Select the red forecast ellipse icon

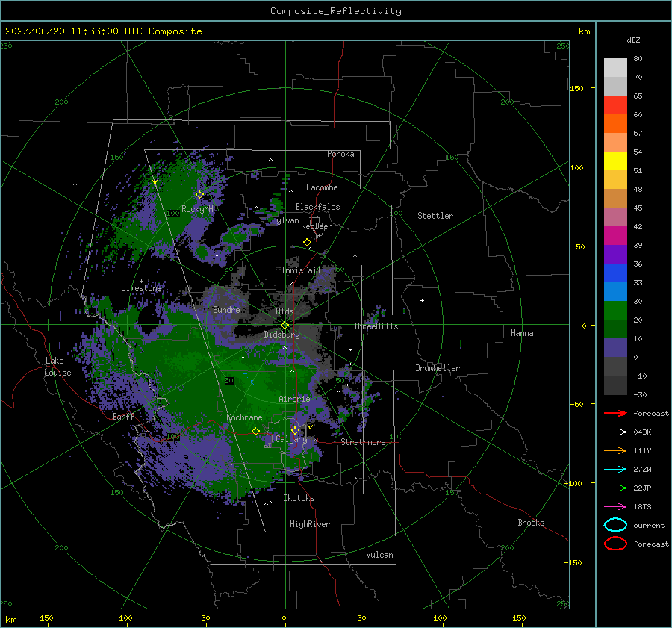[615, 544]
